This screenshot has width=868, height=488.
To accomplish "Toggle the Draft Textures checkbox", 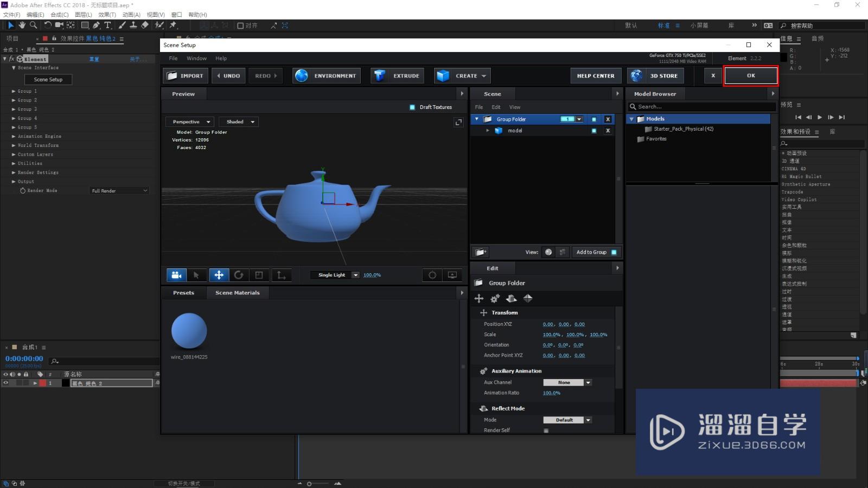I will [412, 107].
